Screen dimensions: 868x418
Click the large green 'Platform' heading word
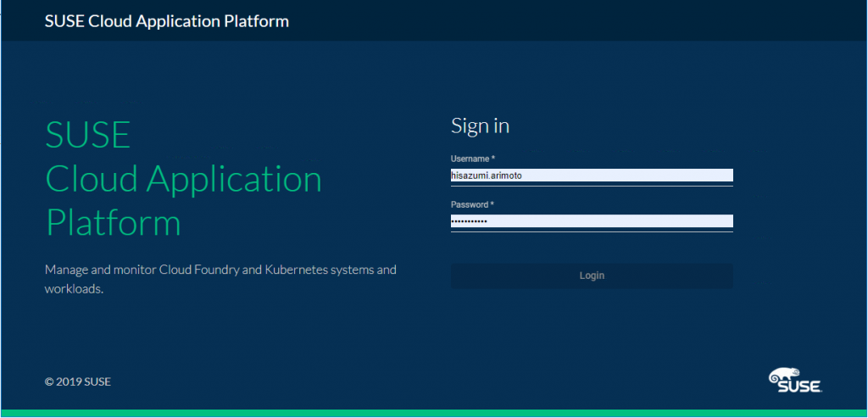(x=113, y=223)
